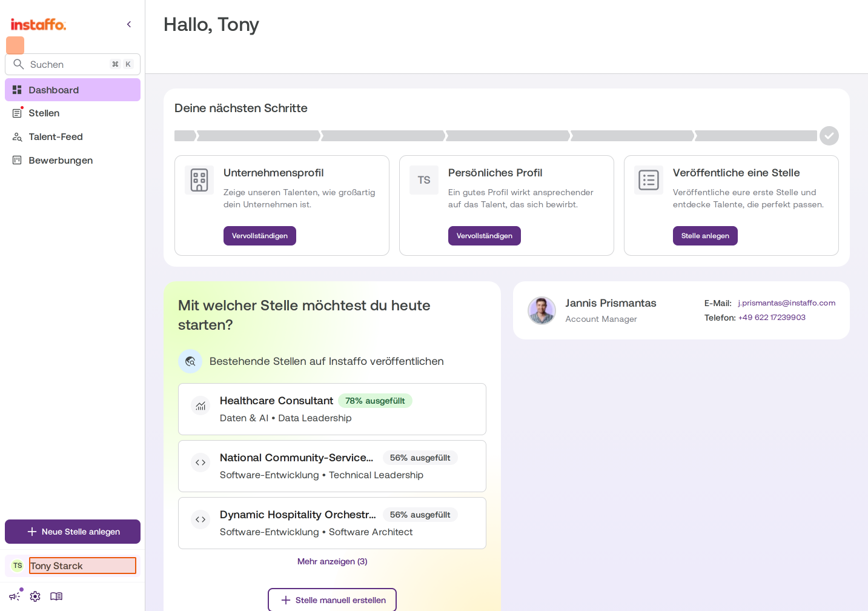Click the Unternehmensprofil building icon
This screenshot has height=611, width=868.
coord(199,180)
